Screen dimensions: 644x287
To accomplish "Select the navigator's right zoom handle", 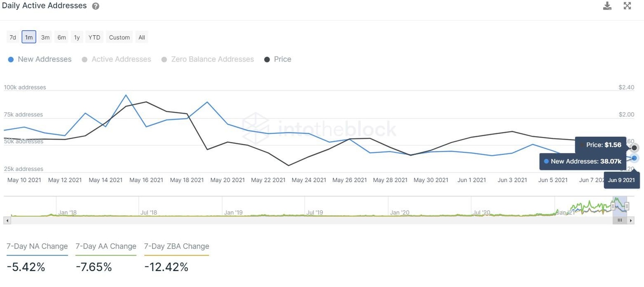I will (627, 206).
